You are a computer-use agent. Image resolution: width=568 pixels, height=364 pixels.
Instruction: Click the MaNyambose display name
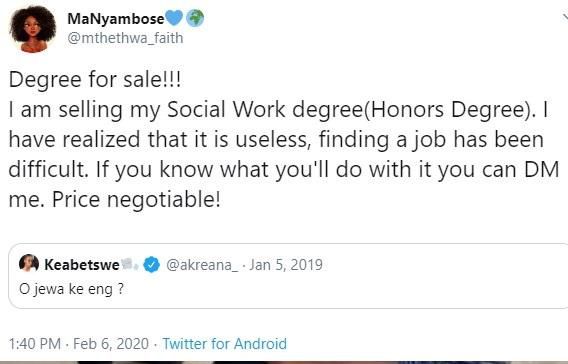pos(116,19)
